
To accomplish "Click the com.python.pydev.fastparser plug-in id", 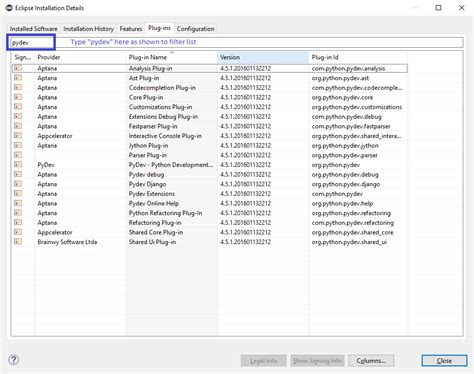I will click(x=351, y=126).
